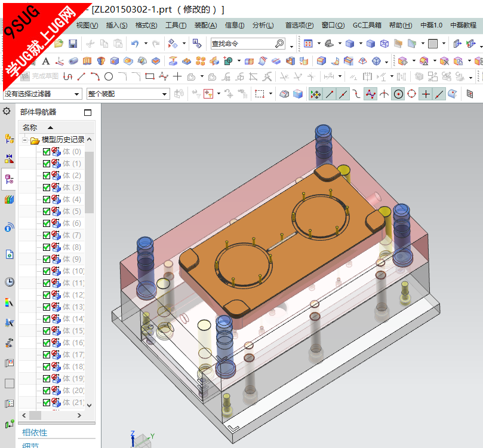Click the 首选项(P) menu

point(299,25)
